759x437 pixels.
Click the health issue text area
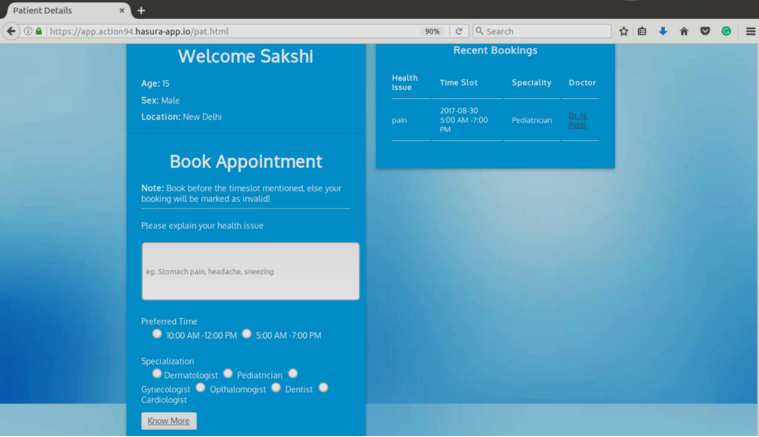pyautogui.click(x=250, y=271)
